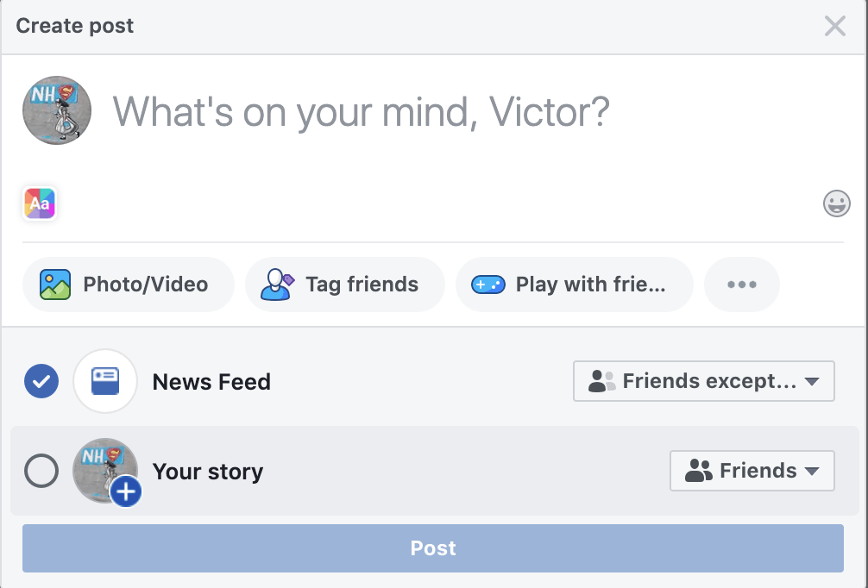Click the Tag friends person icon
868x588 pixels.
click(277, 285)
